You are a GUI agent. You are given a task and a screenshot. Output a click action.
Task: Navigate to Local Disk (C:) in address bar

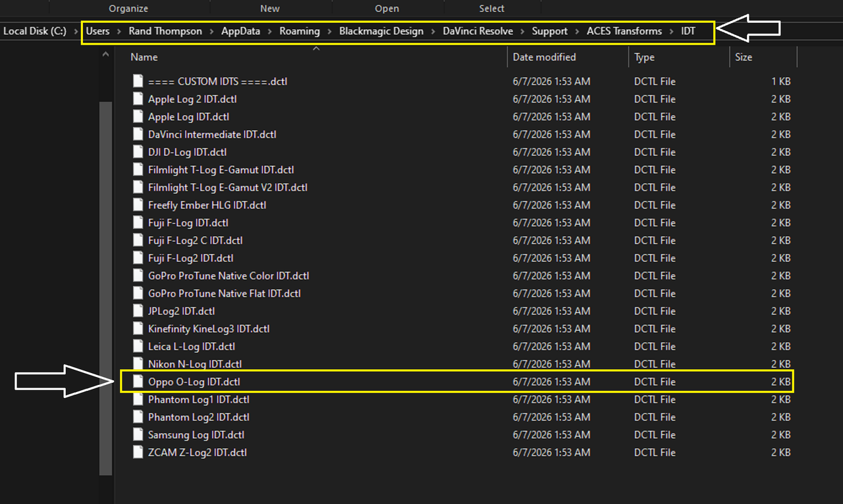[x=35, y=32]
